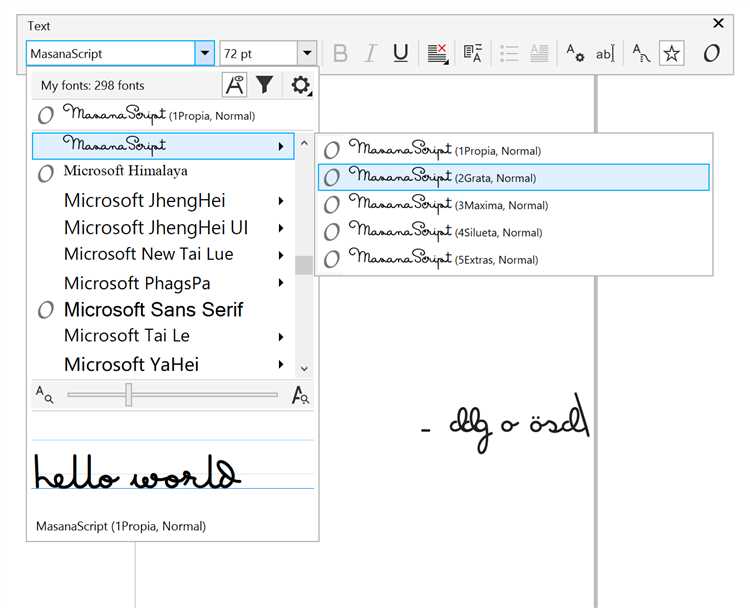Click the font name input field

109,54
